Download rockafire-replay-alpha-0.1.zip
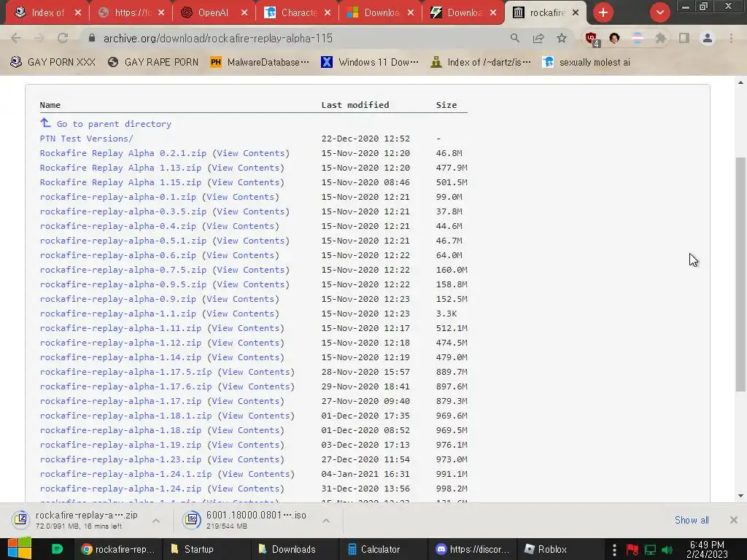 coord(117,197)
